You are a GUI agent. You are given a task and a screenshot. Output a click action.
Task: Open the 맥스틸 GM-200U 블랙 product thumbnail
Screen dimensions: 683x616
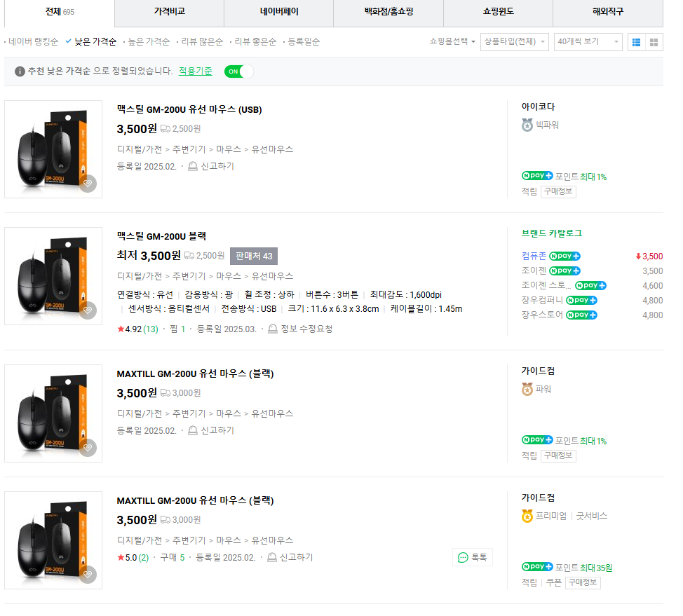53,276
